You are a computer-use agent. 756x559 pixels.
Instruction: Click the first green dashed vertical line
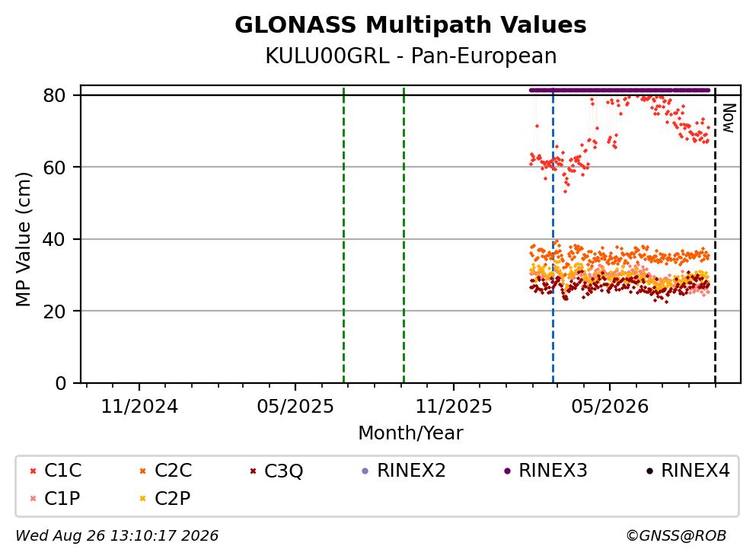coord(344,235)
